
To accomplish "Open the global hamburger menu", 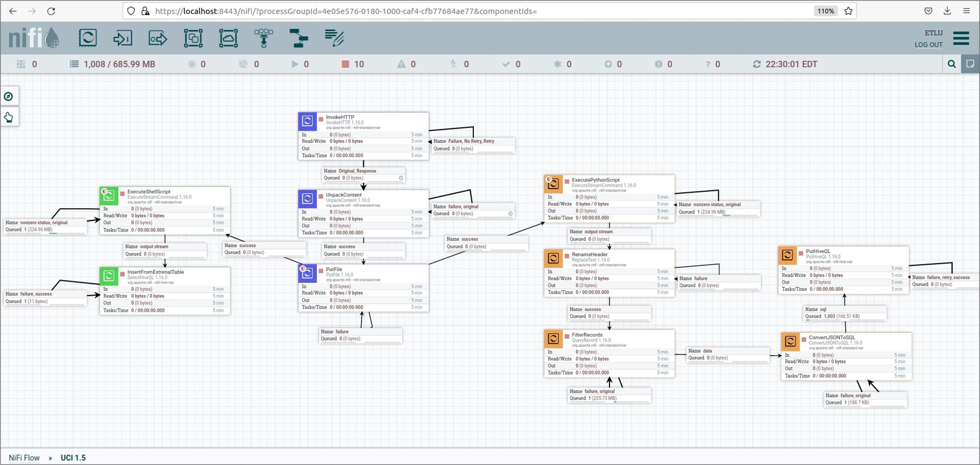I will [961, 39].
